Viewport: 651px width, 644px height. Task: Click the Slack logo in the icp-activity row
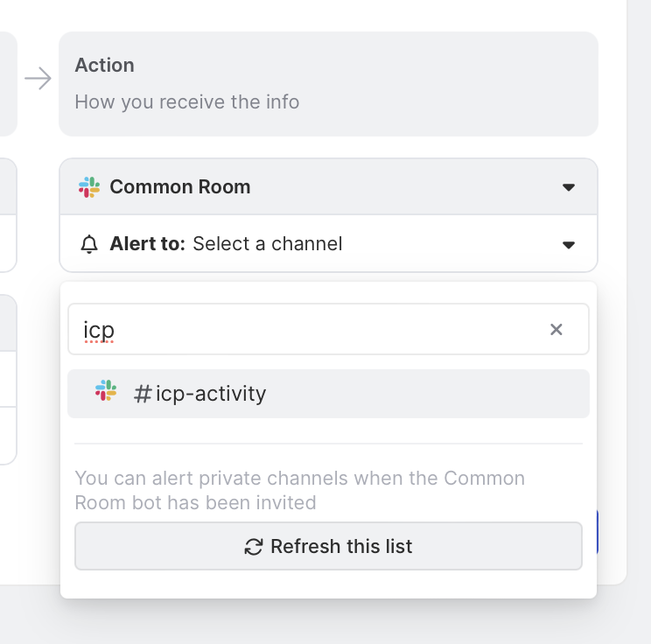[x=106, y=391]
